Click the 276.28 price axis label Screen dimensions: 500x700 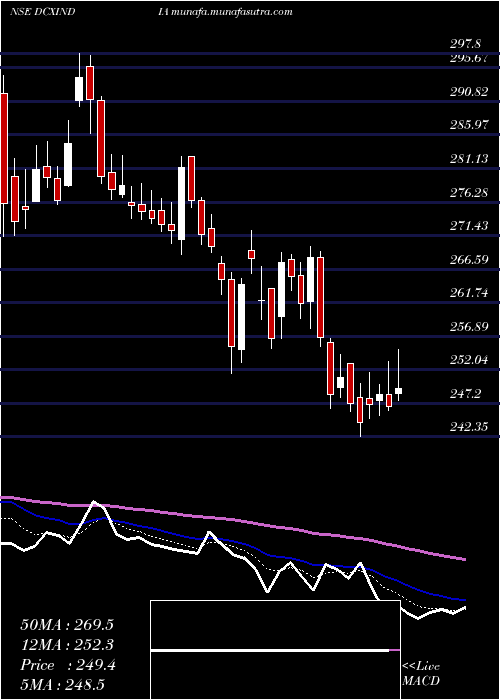469,193
